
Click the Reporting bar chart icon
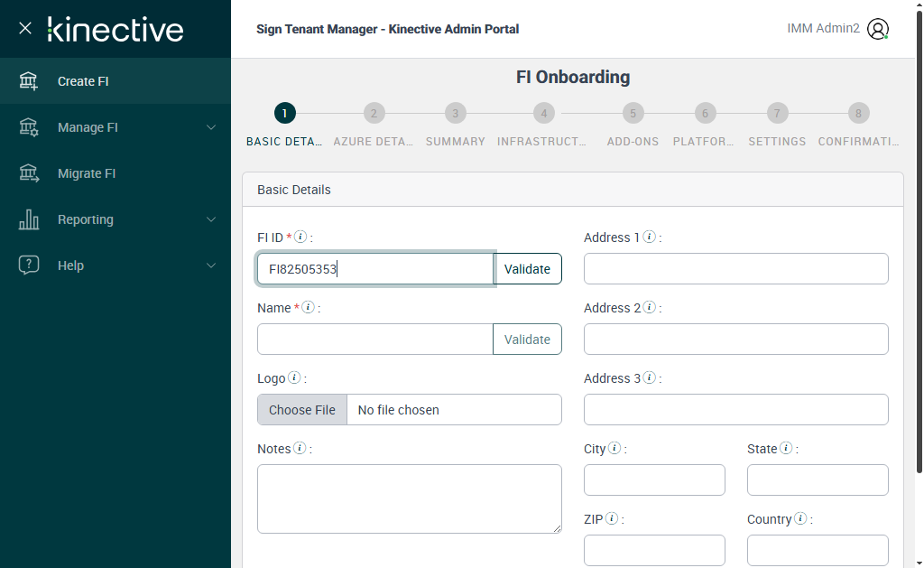click(28, 219)
